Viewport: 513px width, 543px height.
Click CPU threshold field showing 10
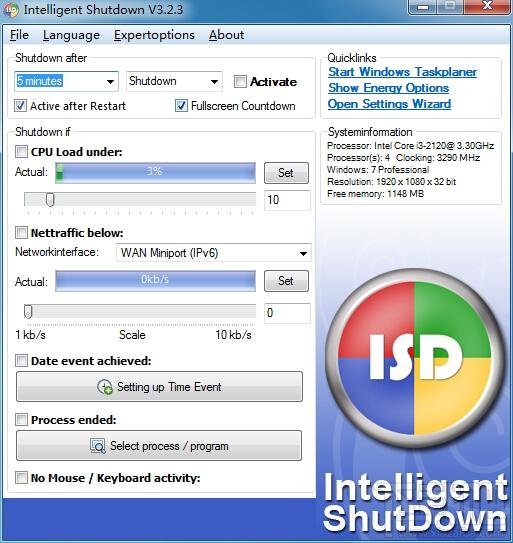(x=287, y=200)
